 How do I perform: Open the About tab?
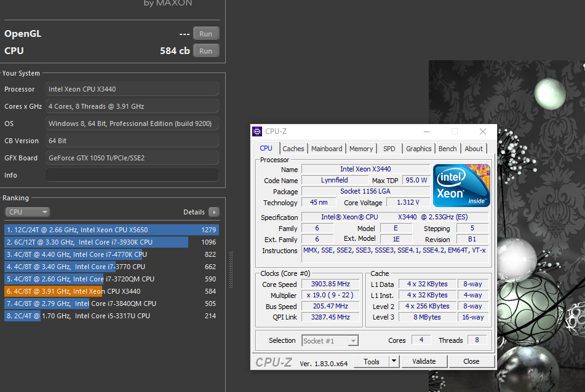(474, 149)
